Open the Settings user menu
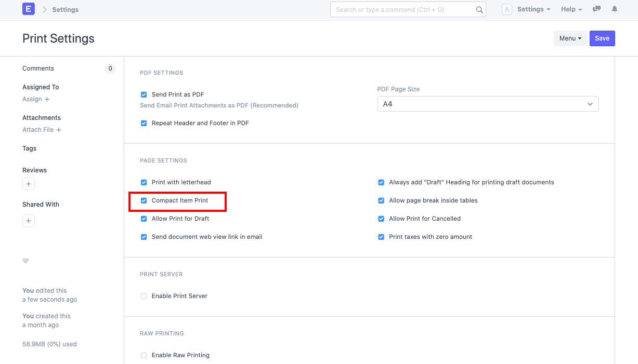Viewport: 638px width, 364px height. point(533,9)
